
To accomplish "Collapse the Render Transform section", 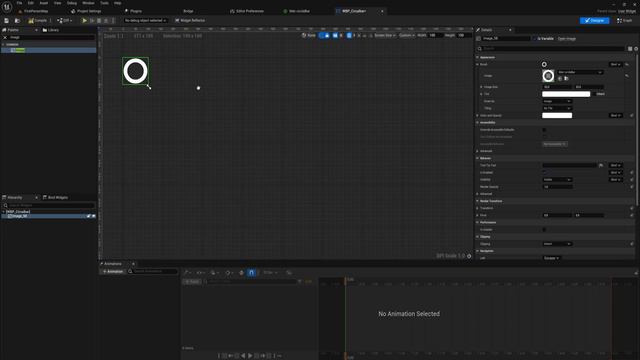I will [478, 201].
